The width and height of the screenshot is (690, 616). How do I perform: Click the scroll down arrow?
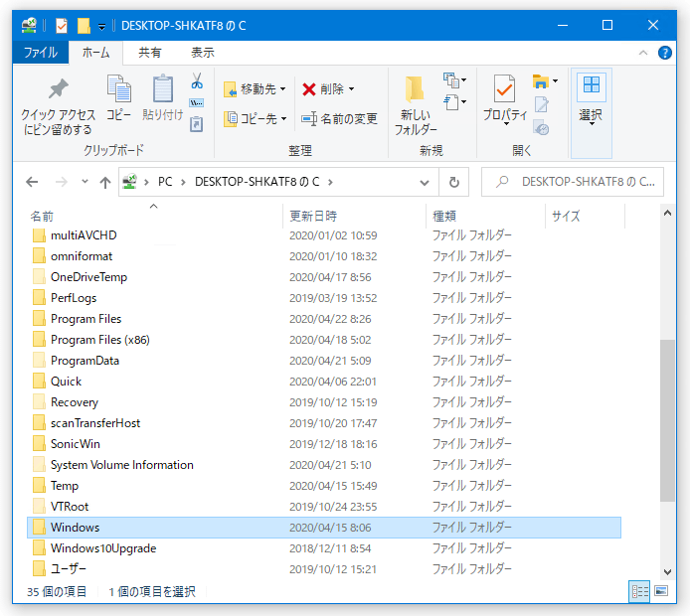coord(667,572)
